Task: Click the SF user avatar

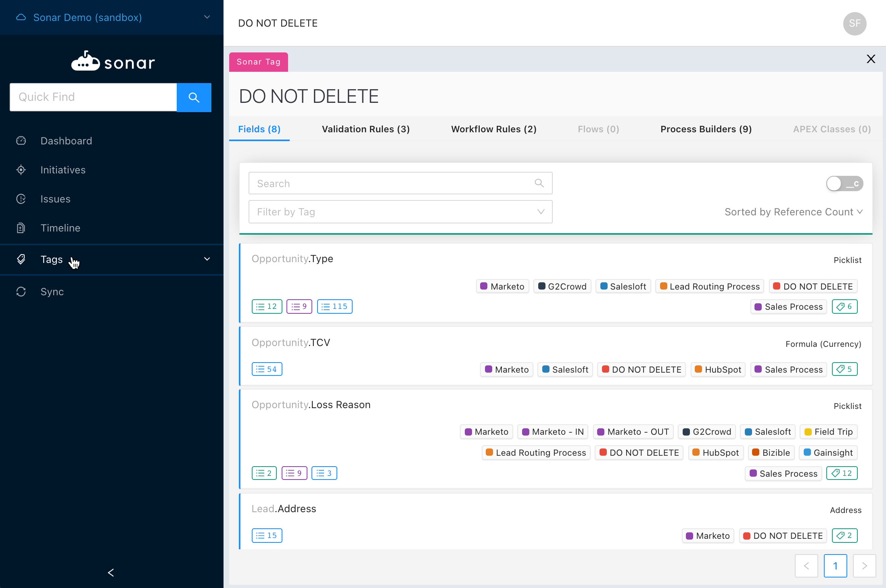Action: point(855,23)
